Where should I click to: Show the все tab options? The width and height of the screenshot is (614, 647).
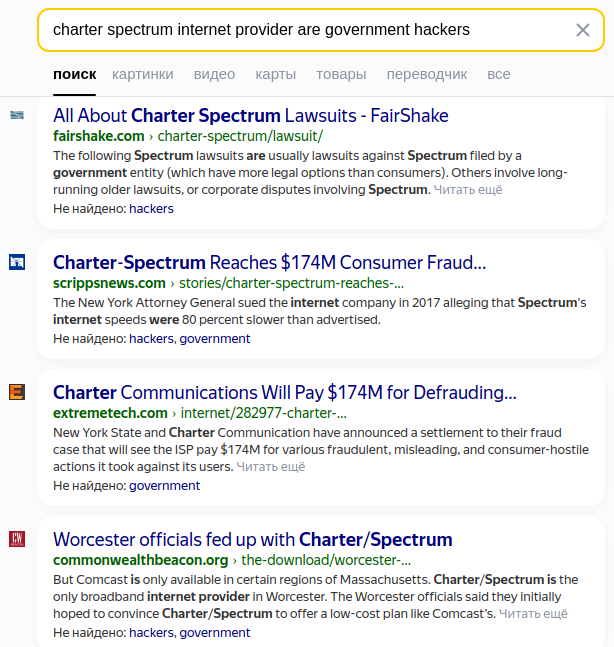tap(499, 74)
